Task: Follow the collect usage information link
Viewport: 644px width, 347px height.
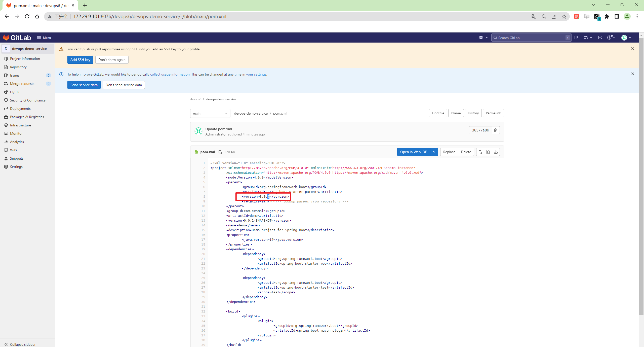Action: pos(170,74)
